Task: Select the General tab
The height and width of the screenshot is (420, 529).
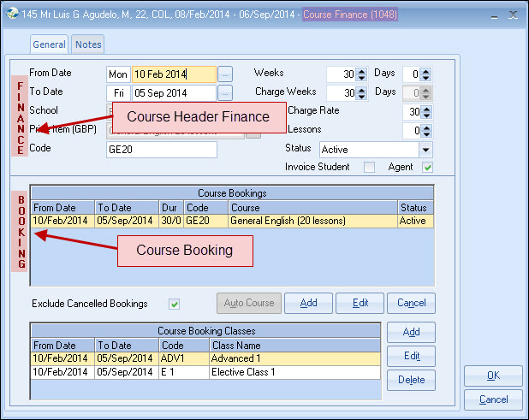Action: coord(50,44)
